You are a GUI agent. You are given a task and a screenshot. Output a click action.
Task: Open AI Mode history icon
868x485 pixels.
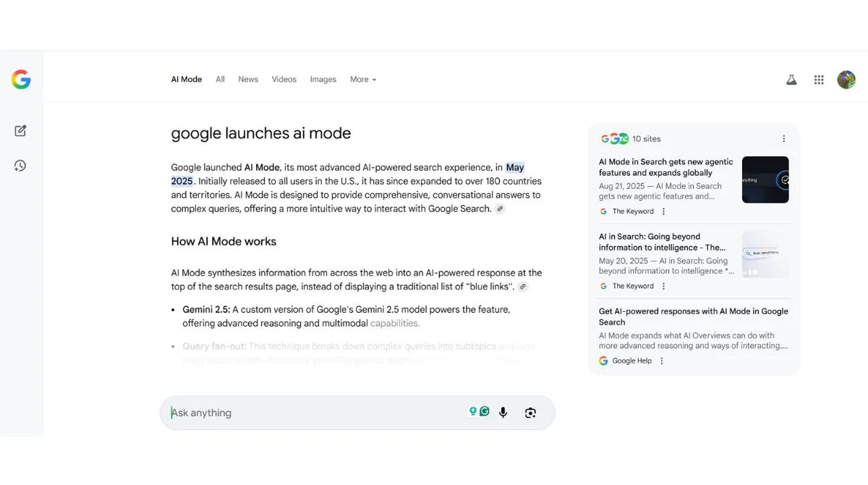[20, 166]
